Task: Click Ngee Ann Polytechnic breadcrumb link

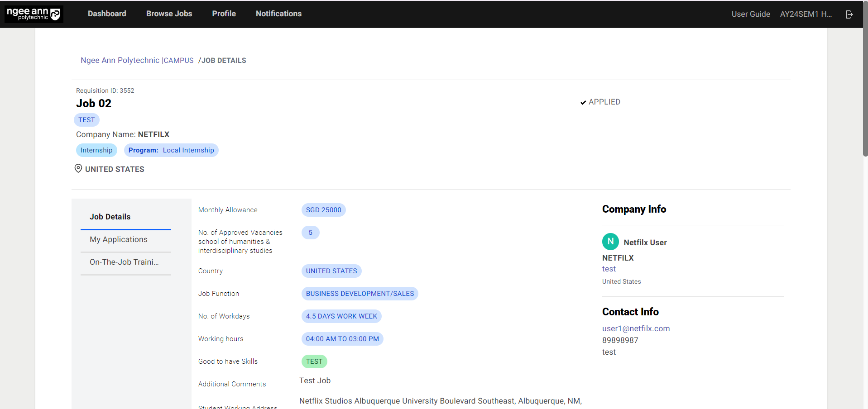Action: pyautogui.click(x=120, y=60)
